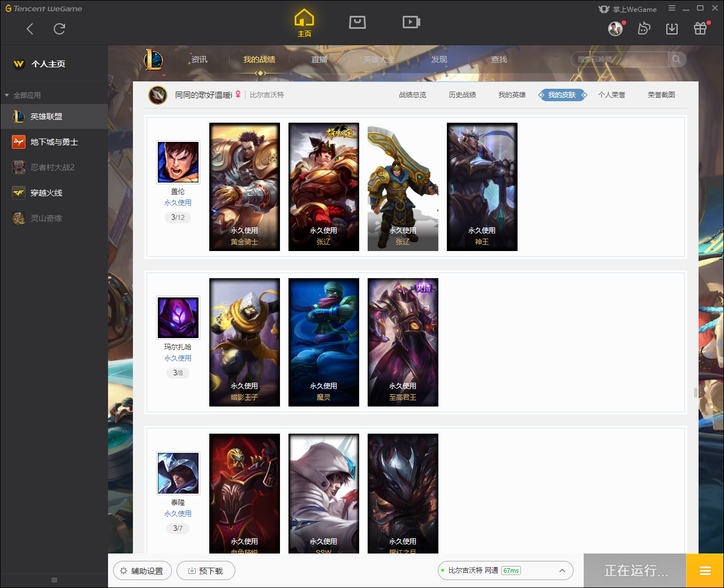
Task: Open the gift box icon
Action: point(700,28)
